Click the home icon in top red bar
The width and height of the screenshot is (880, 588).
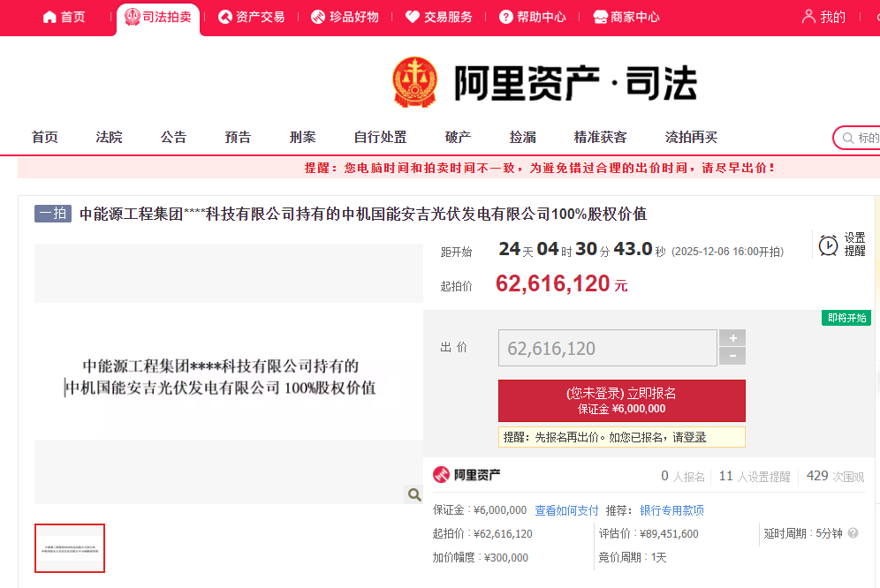pyautogui.click(x=49, y=18)
